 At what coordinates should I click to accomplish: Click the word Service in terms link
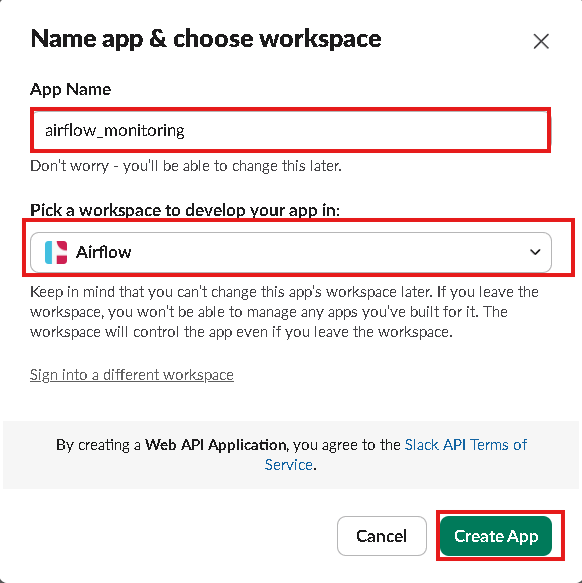289,465
